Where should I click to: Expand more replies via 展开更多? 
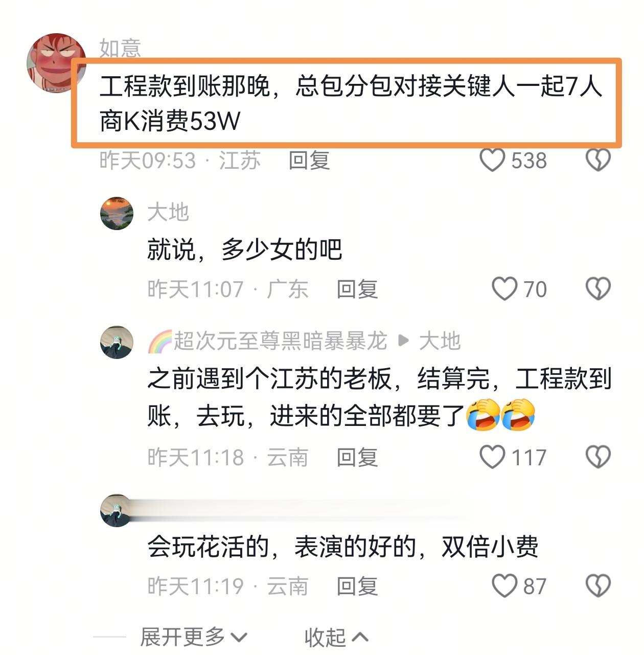(x=194, y=637)
